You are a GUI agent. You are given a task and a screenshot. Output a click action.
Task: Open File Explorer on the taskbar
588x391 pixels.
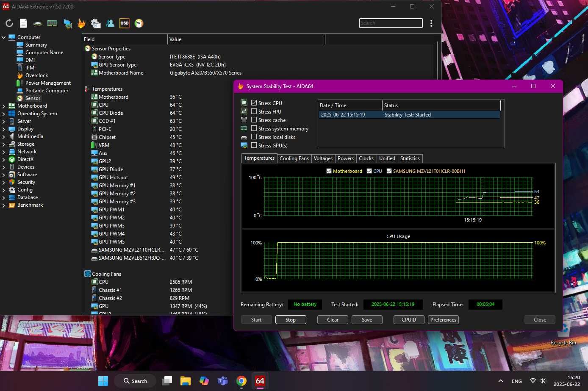[x=186, y=381]
